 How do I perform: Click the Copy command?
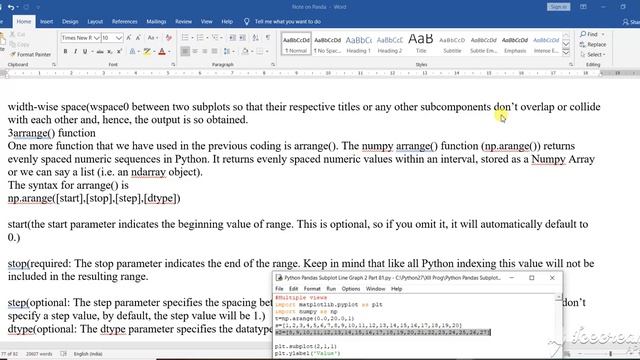(19, 44)
